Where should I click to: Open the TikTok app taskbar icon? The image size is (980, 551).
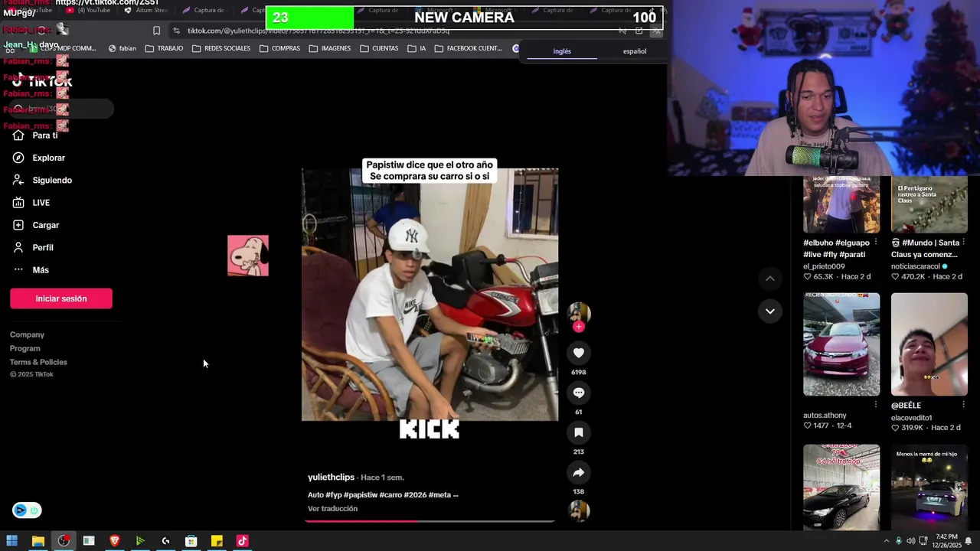pos(243,541)
